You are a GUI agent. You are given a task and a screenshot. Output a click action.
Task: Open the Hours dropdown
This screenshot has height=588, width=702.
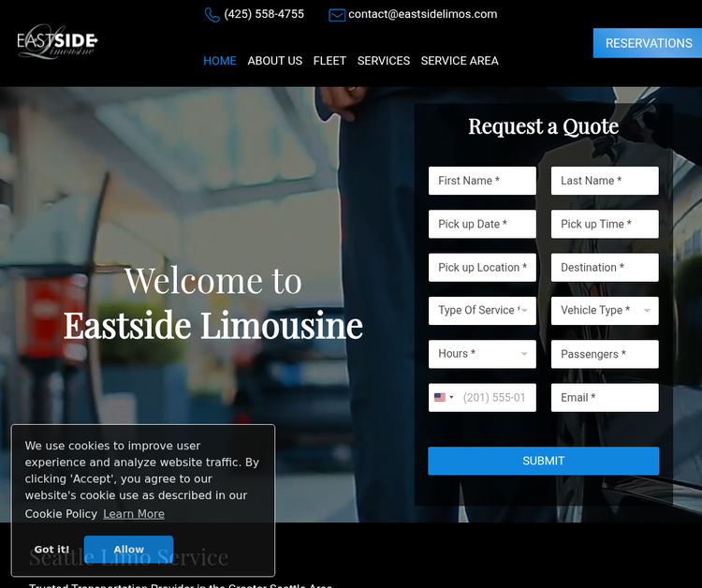(x=482, y=354)
